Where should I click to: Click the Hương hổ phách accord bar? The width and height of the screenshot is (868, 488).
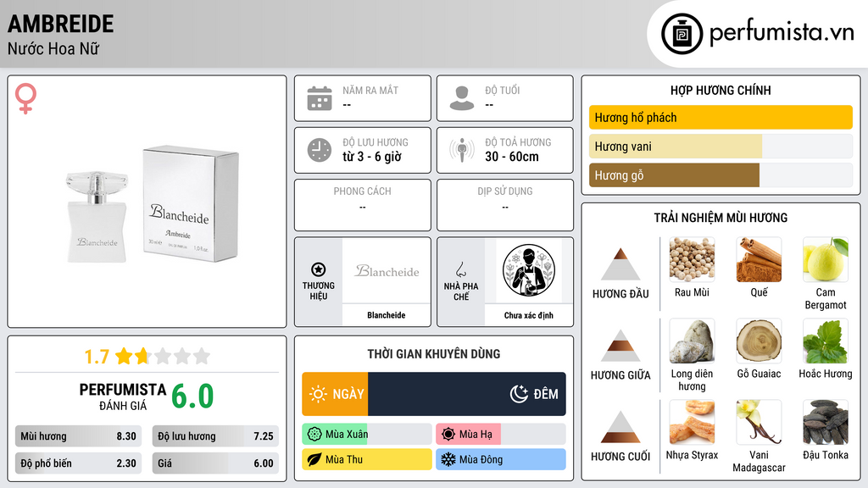point(721,117)
